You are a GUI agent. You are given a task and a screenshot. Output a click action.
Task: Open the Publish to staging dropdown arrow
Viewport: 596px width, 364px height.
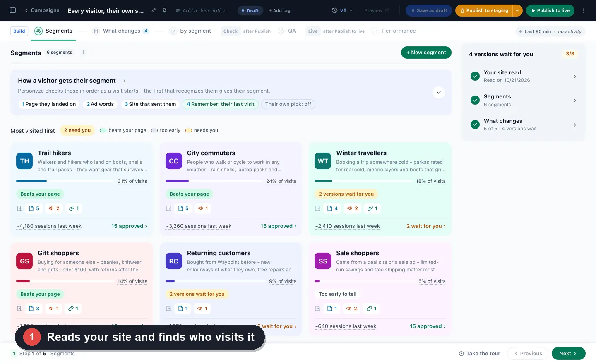click(x=517, y=10)
